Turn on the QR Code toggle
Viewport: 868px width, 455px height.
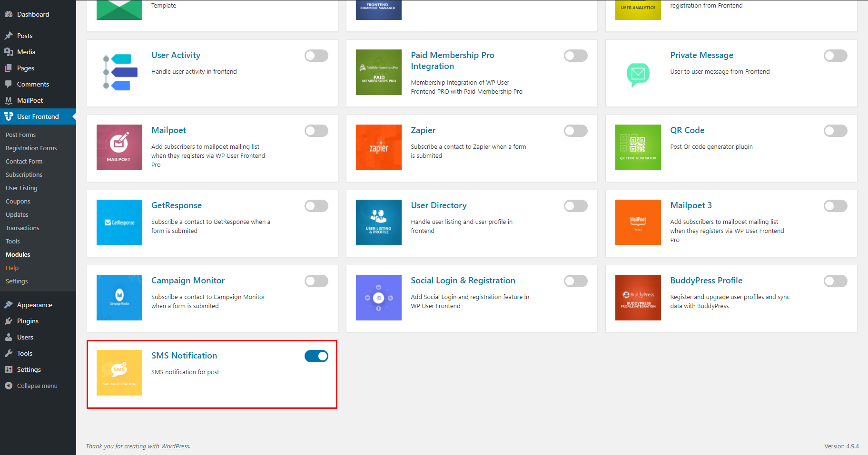[x=836, y=131]
